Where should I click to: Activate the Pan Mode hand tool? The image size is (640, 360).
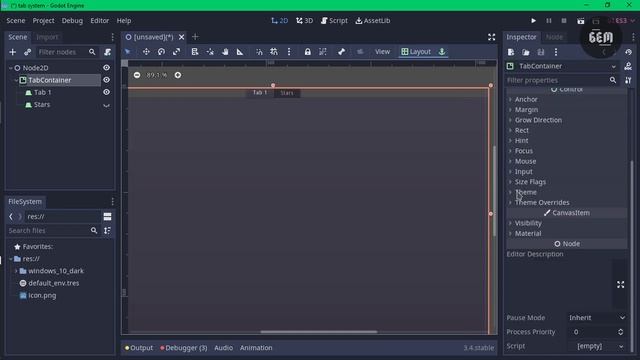pos(225,52)
